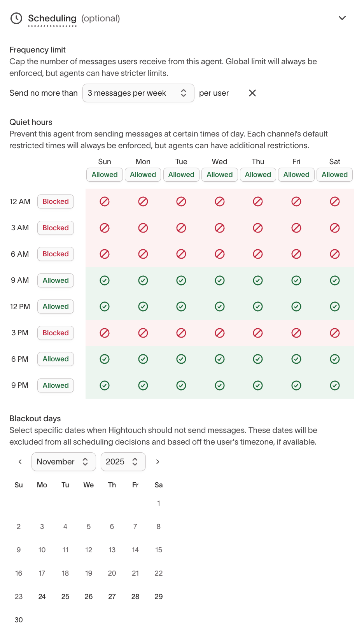Toggle the Blocked button for the 12 AM row
The image size is (364, 627).
pyautogui.click(x=55, y=201)
